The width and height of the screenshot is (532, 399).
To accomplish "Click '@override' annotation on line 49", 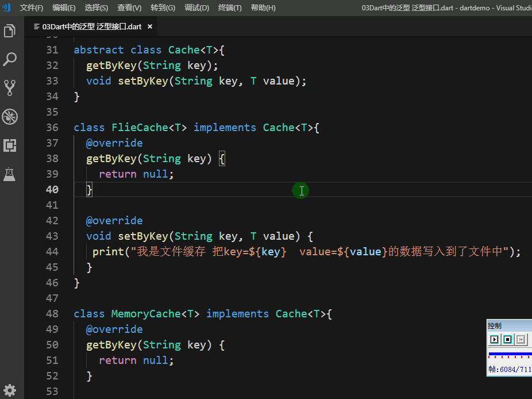I will tap(114, 329).
